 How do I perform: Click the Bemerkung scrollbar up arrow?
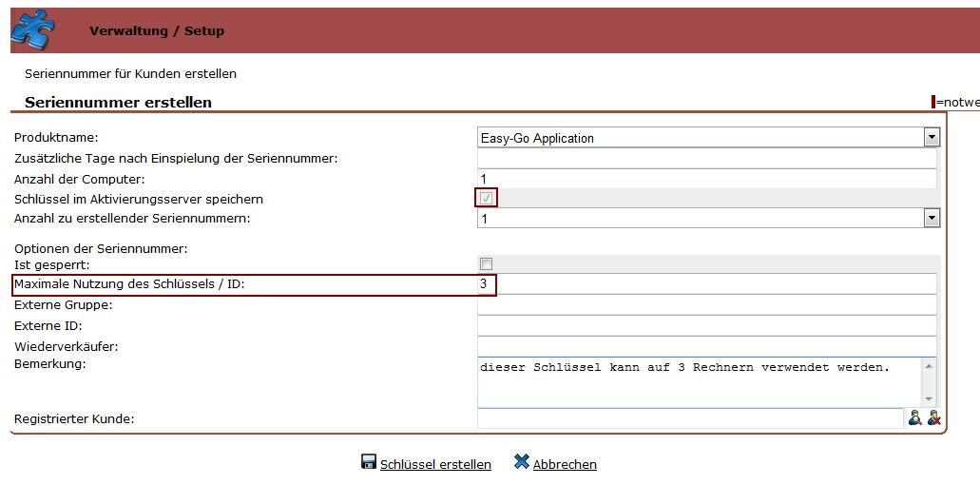[929, 366]
